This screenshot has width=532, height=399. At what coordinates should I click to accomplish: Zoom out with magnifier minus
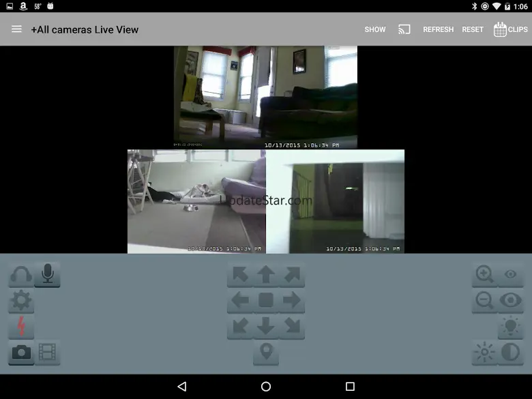484,301
